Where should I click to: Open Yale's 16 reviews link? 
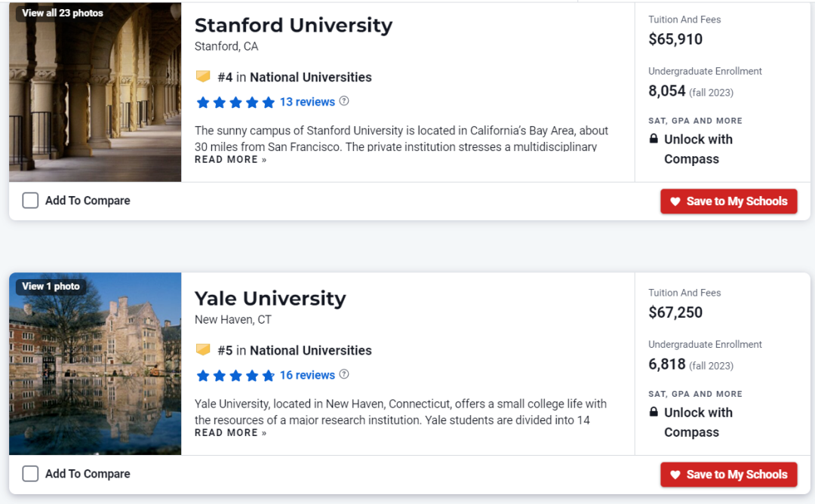307,375
